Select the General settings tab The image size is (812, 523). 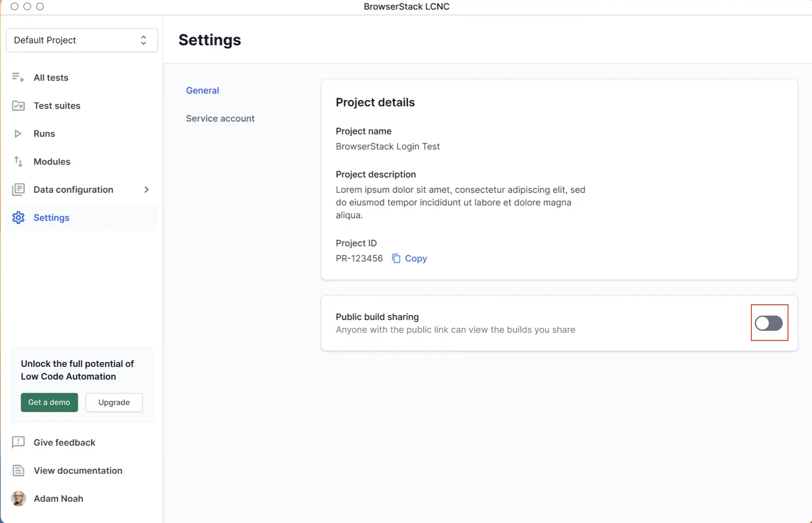pyautogui.click(x=202, y=90)
